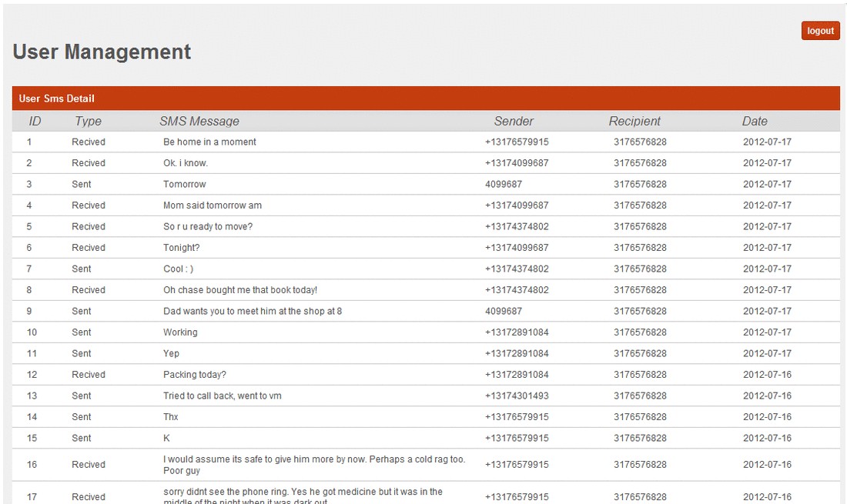Select the message 'Cool : )'
The height and width of the screenshot is (504, 847).
click(179, 269)
